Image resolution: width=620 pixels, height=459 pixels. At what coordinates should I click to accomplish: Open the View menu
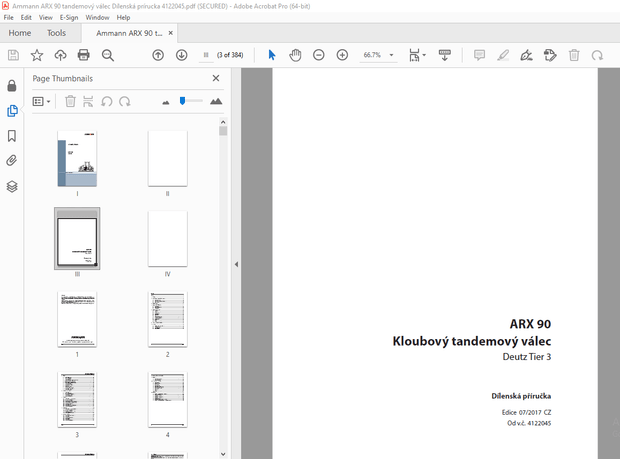pos(45,17)
